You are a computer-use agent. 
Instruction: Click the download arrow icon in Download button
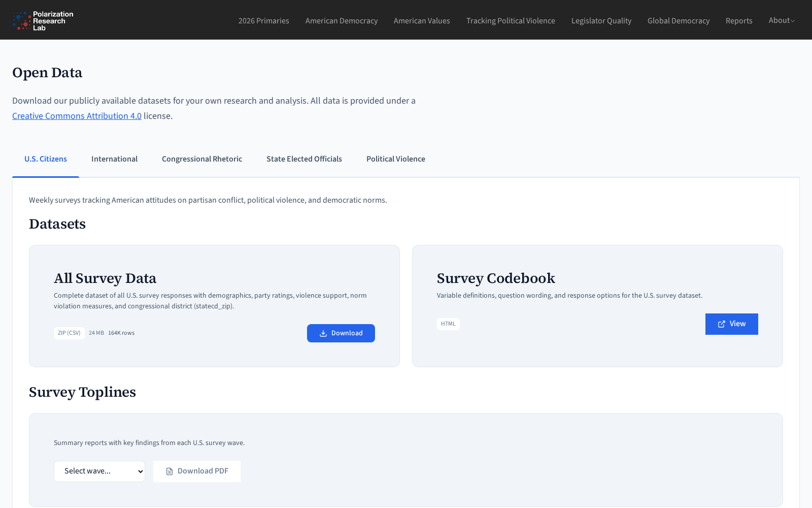pyautogui.click(x=323, y=333)
